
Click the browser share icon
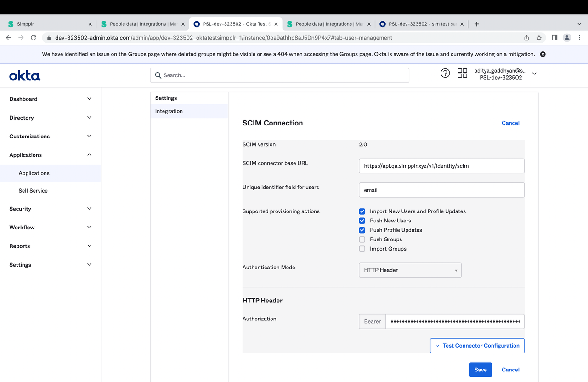pos(526,38)
